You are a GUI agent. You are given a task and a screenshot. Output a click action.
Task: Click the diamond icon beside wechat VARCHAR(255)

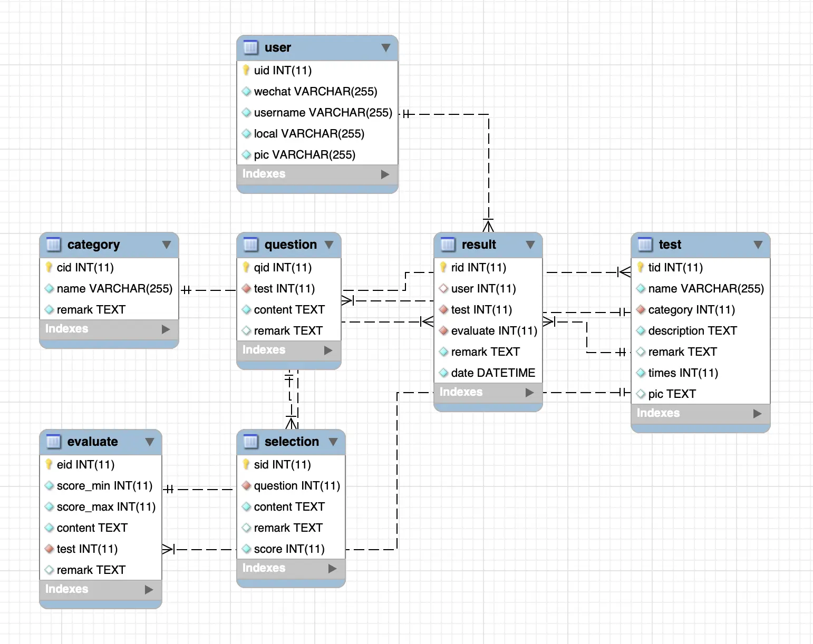(246, 91)
